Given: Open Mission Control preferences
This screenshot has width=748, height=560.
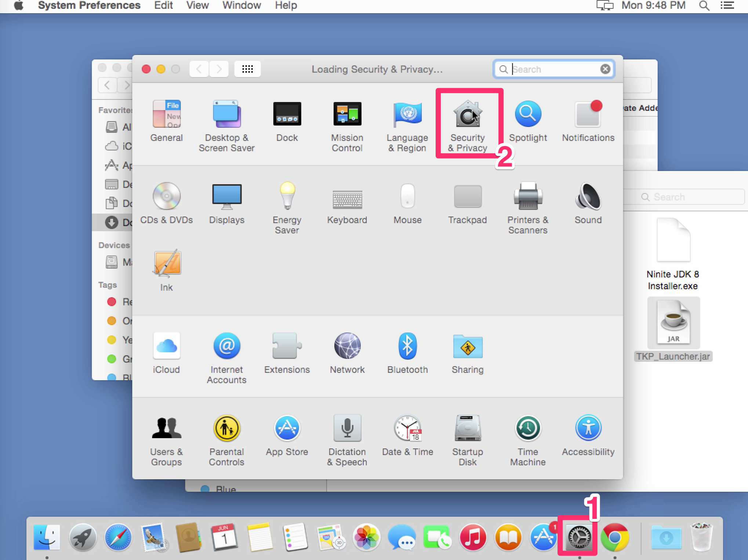Looking at the screenshot, I should (x=347, y=125).
